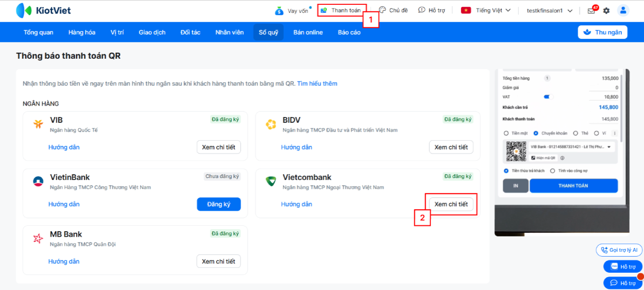Select the Thẻ radio option

click(x=576, y=133)
